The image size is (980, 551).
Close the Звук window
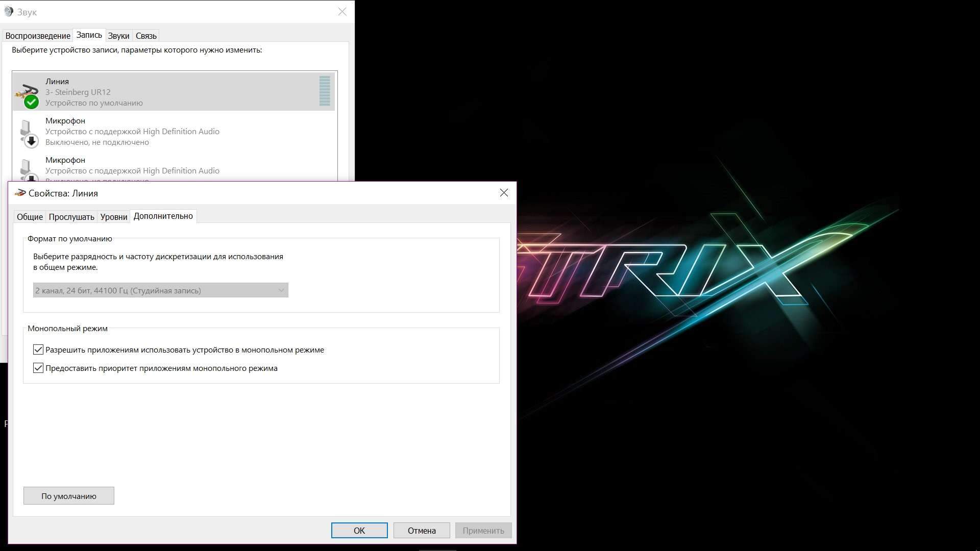[x=342, y=12]
